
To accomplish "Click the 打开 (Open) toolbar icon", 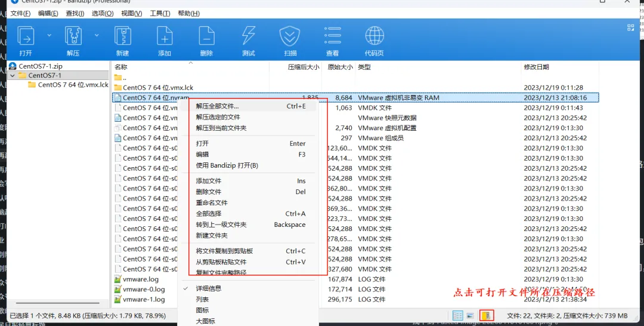I will click(x=26, y=36).
